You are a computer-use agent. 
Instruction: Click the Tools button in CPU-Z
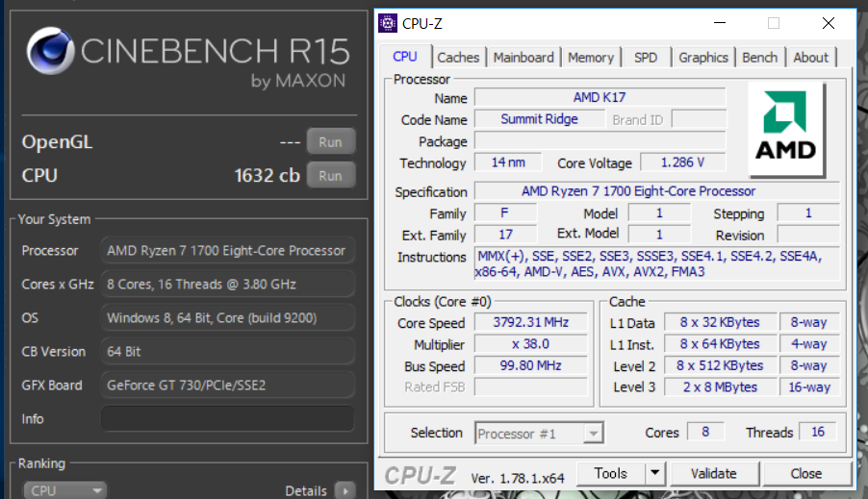pos(611,473)
